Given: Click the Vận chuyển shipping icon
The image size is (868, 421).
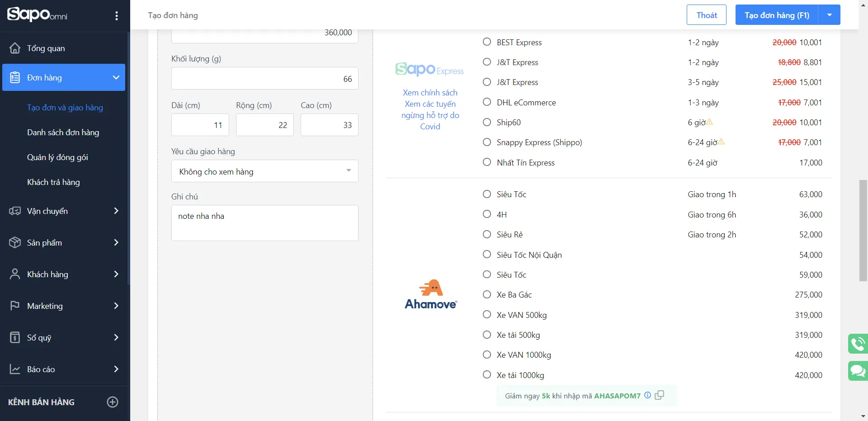Looking at the screenshot, I should tap(15, 211).
